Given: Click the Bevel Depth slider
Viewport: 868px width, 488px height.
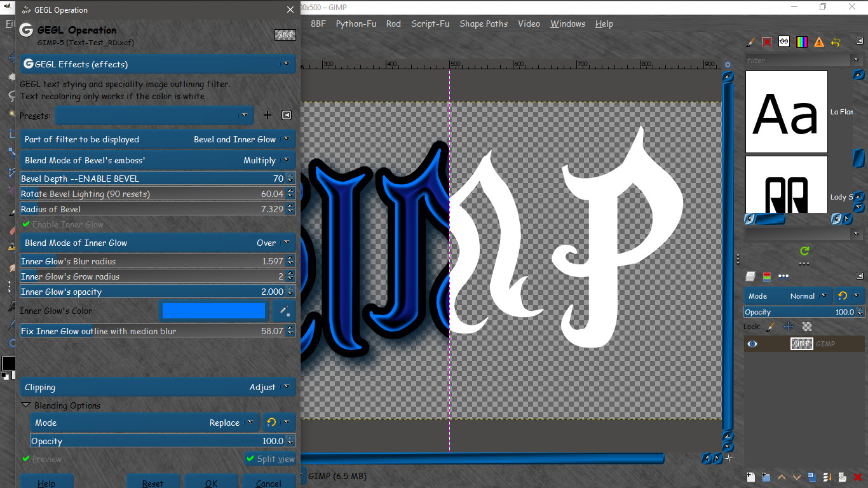Looking at the screenshot, I should coord(158,179).
